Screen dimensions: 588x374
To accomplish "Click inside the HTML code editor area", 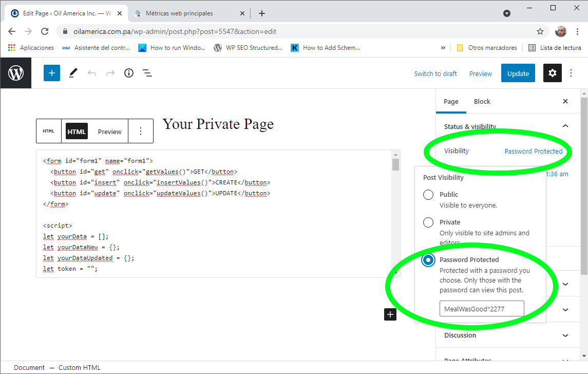I will click(214, 214).
